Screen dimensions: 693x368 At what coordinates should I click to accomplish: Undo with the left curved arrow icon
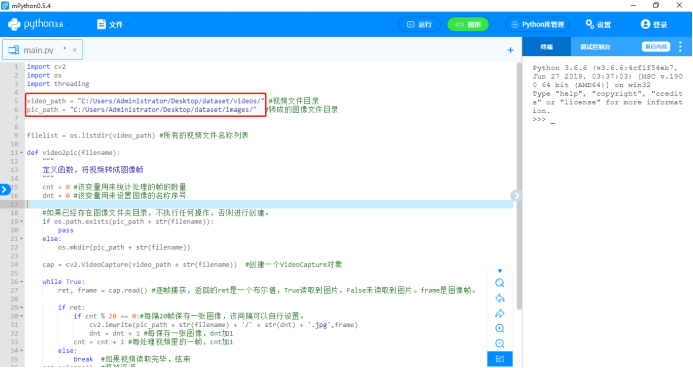point(499,298)
